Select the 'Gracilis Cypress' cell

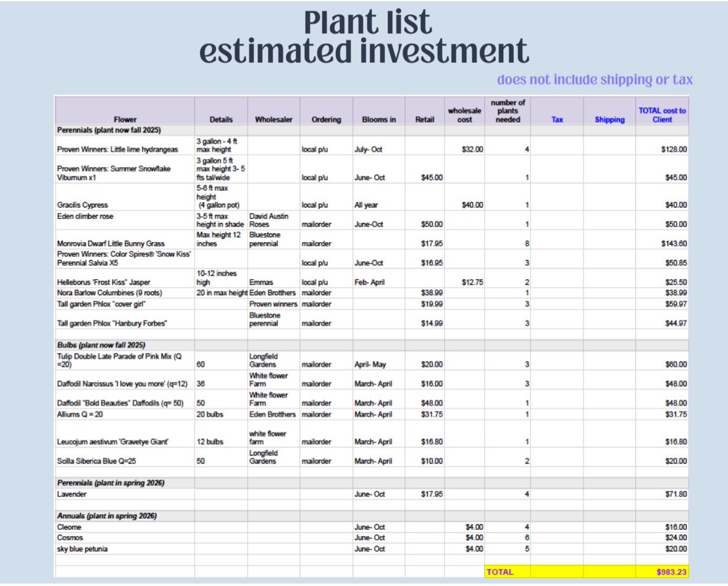click(125, 197)
